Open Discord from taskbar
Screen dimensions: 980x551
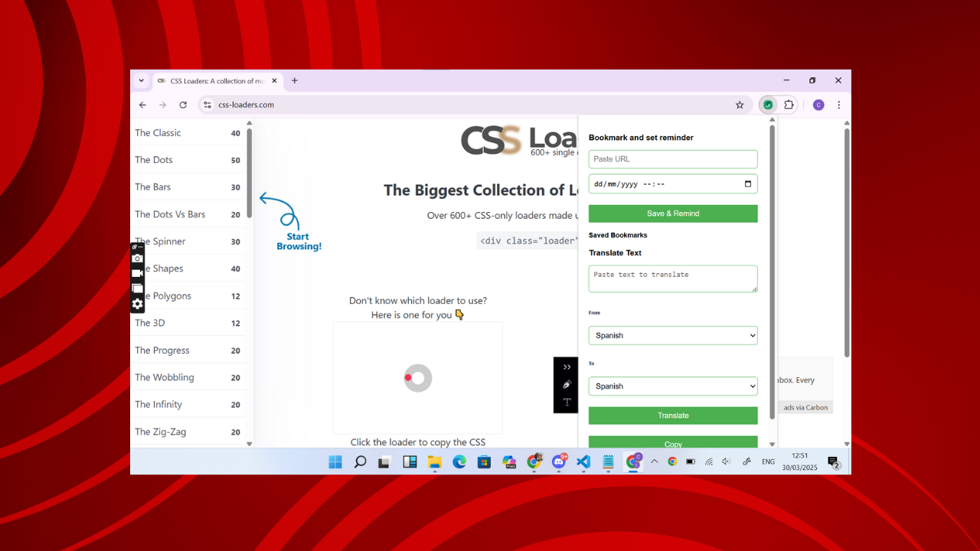559,461
